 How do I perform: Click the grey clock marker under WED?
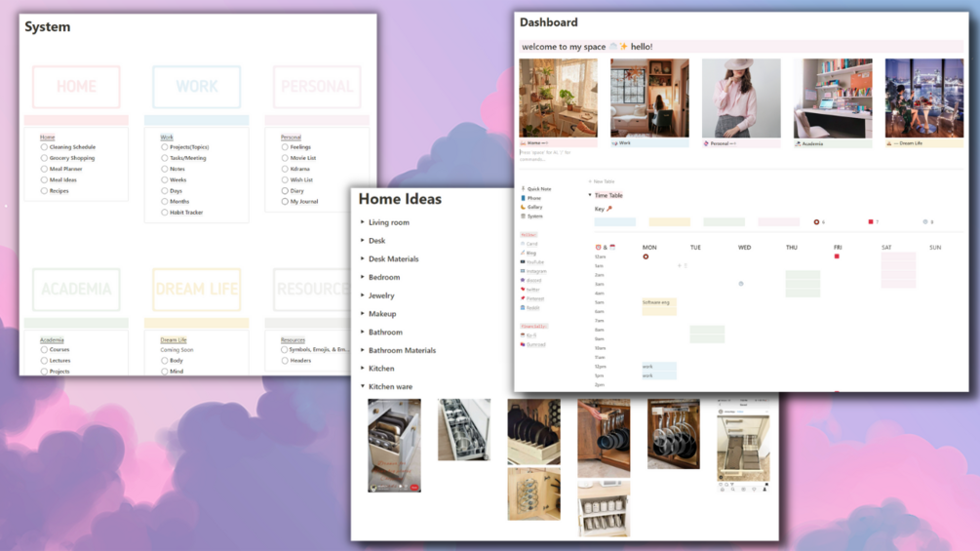click(x=741, y=284)
